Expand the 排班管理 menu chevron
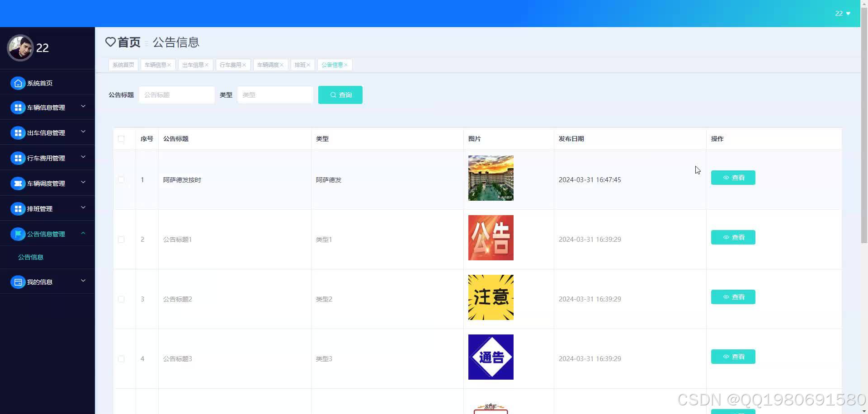The image size is (868, 414). click(83, 208)
